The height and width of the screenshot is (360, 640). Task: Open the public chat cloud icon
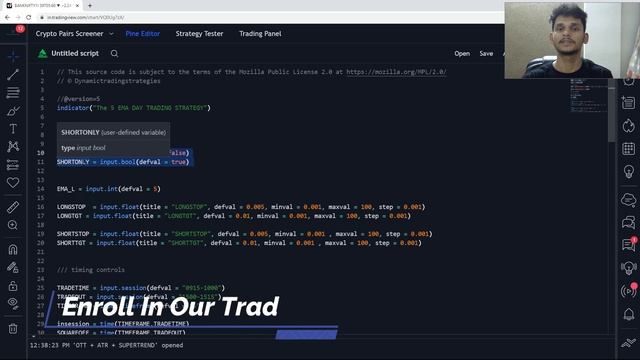point(629,200)
